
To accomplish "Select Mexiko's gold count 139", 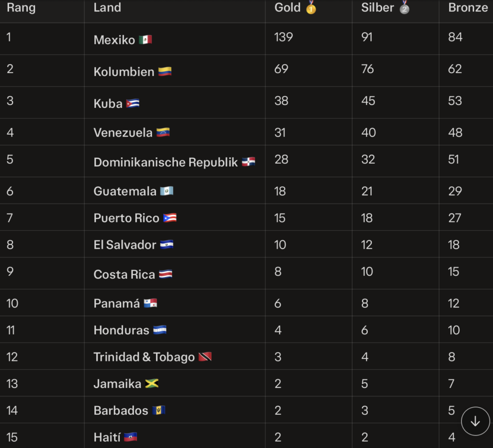I will point(284,37).
